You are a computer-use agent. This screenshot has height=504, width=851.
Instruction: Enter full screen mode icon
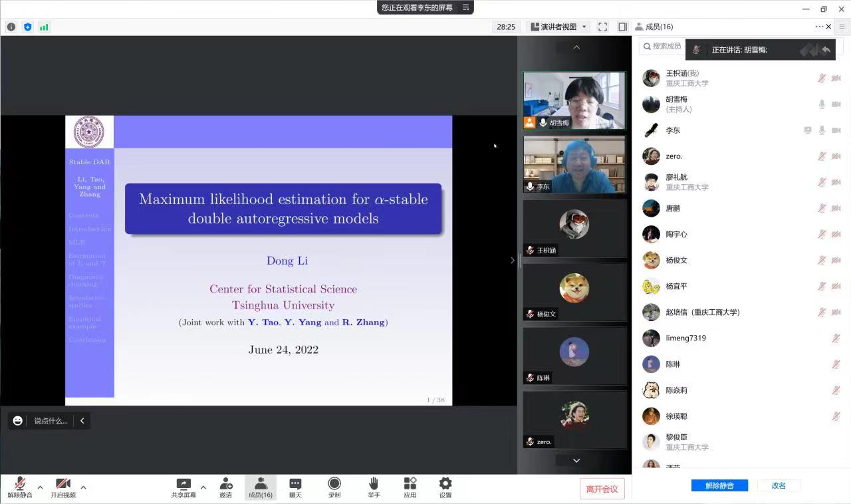click(602, 27)
